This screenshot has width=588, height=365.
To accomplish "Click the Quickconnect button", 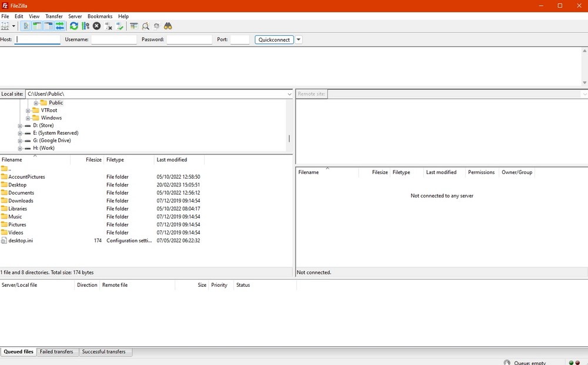I will point(274,39).
